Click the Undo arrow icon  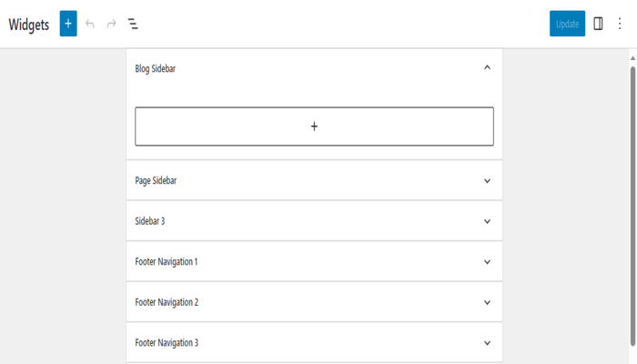pyautogui.click(x=90, y=24)
